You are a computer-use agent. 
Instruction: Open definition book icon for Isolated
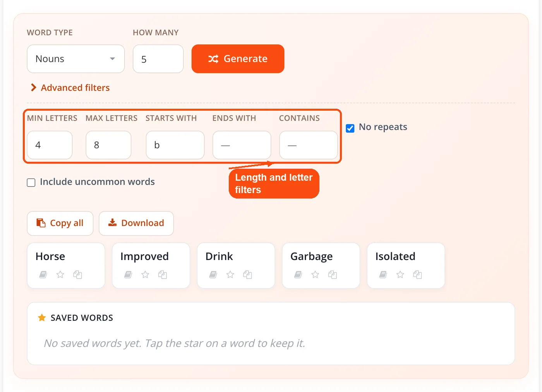(x=383, y=274)
